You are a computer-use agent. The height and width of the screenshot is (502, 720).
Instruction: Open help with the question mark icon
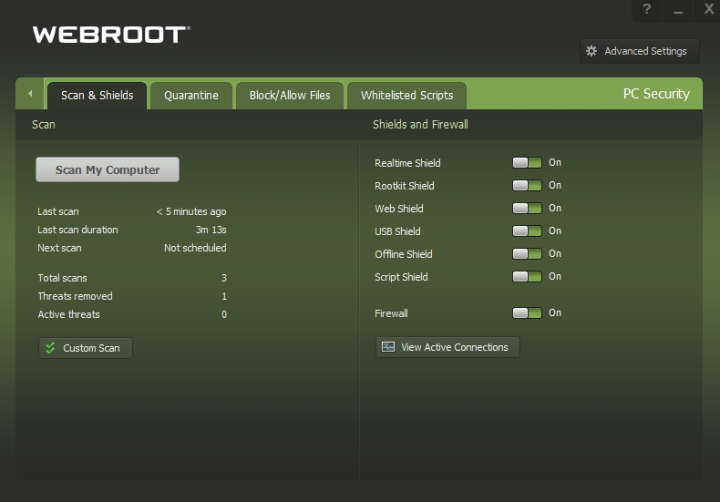pos(647,9)
